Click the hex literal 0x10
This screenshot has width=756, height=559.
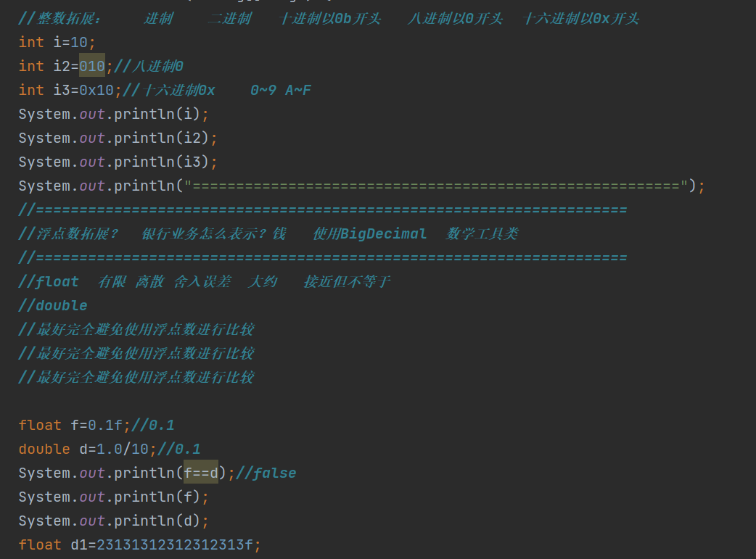click(96, 90)
